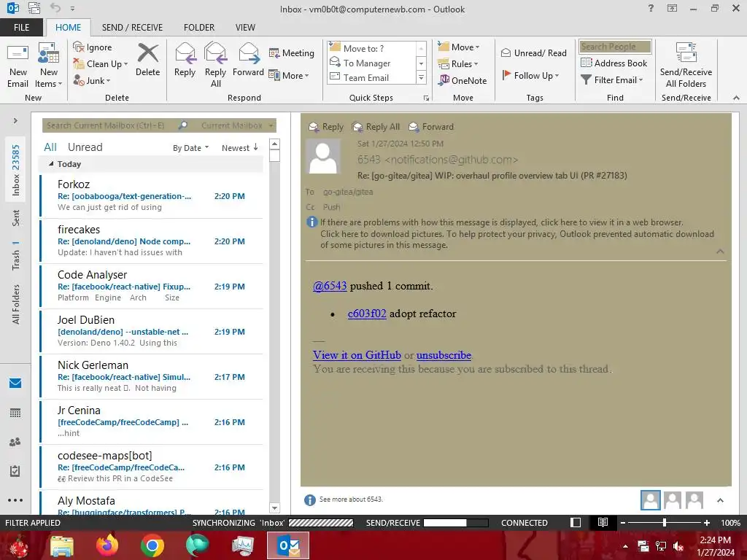This screenshot has width=747, height=560.
Task: Switch to Calendar view
Action: pyautogui.click(x=15, y=413)
